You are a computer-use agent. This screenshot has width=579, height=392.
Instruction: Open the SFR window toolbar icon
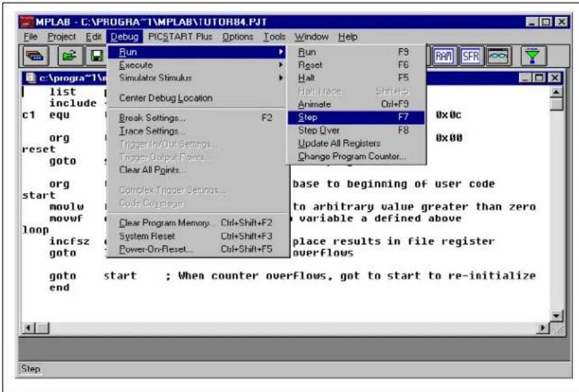(471, 56)
